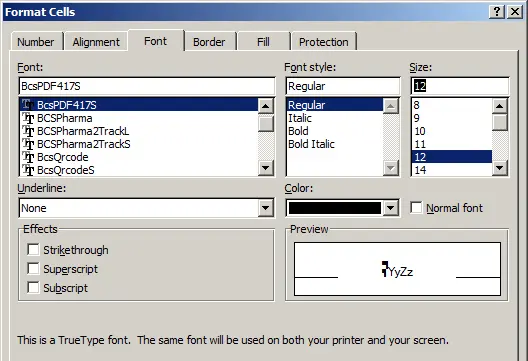This screenshot has height=361, width=528.
Task: Click the Font style input field
Action: (343, 86)
